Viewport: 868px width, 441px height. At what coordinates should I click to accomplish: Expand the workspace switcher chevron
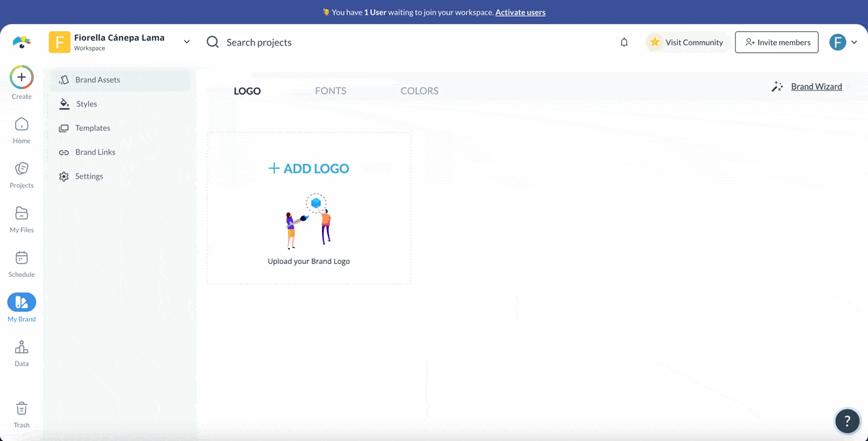[186, 41]
